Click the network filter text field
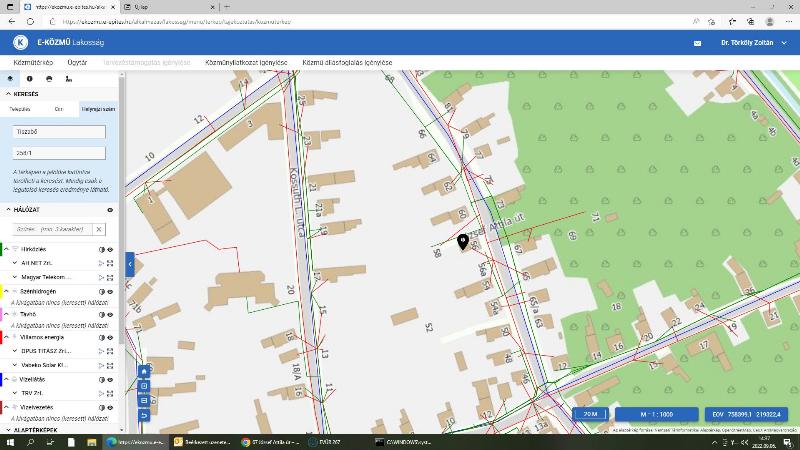 53,230
